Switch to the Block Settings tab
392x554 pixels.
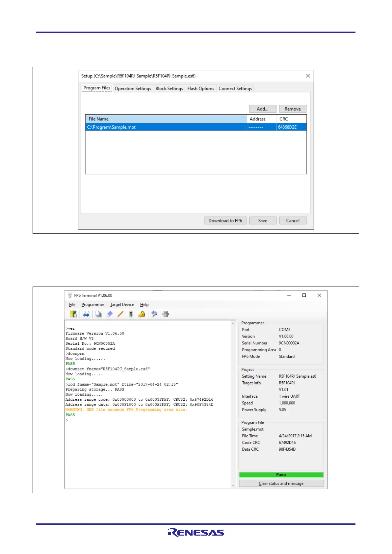pyautogui.click(x=169, y=88)
